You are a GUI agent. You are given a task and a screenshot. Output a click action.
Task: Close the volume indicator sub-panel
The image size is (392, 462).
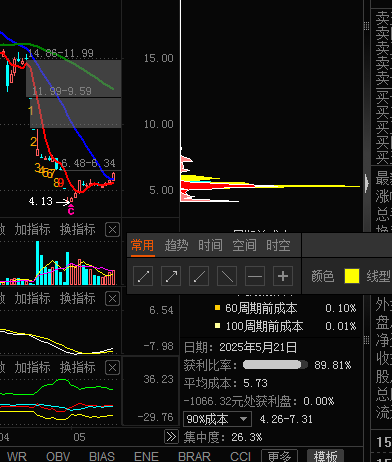coord(112,230)
